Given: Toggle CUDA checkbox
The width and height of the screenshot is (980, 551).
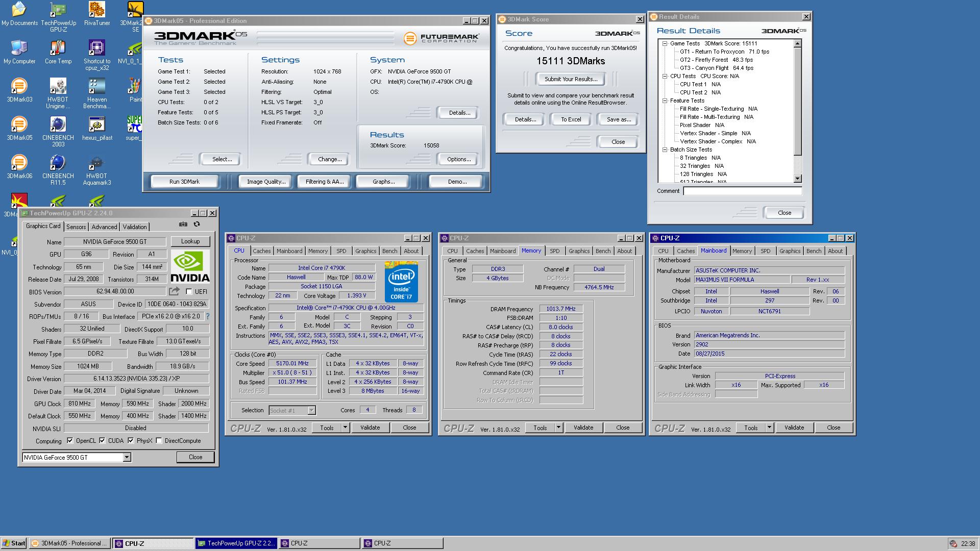Looking at the screenshot, I should 102,441.
